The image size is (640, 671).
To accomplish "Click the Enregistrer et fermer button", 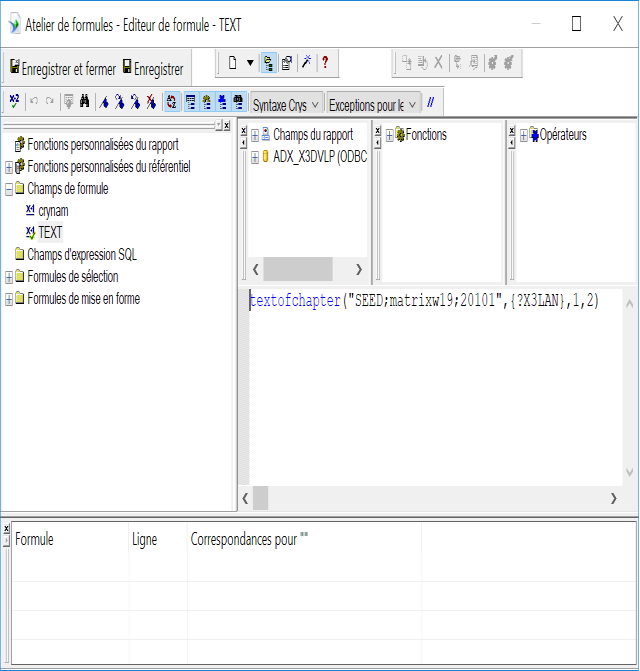I will point(62,69).
